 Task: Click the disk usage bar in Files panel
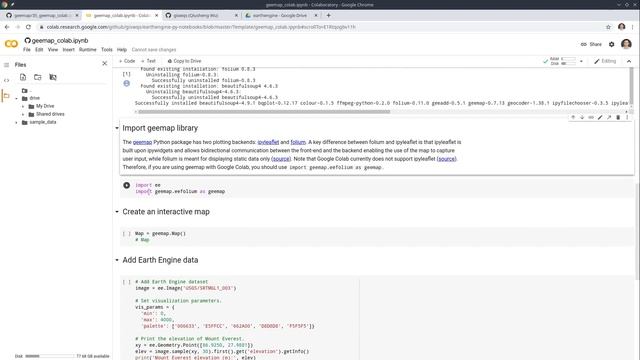pos(49,356)
